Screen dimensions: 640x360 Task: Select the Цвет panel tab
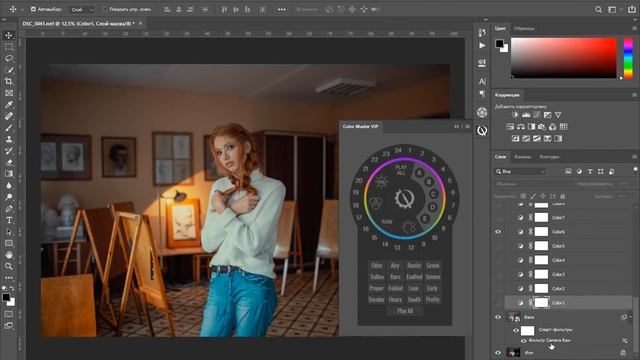click(500, 29)
